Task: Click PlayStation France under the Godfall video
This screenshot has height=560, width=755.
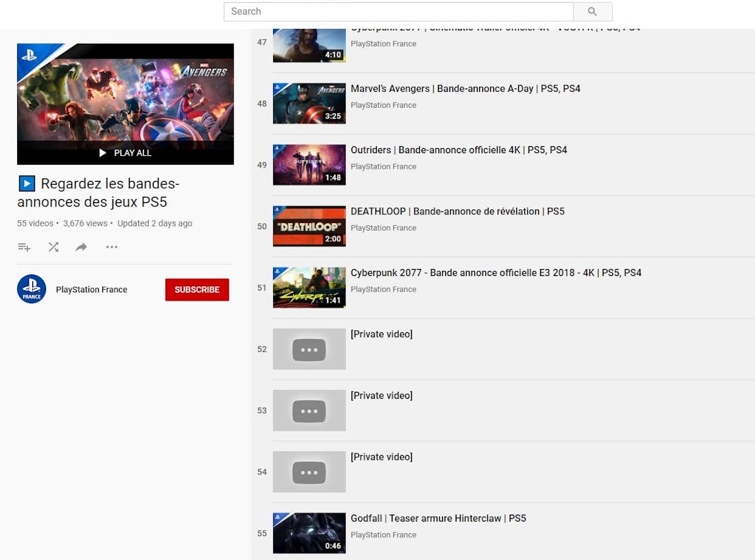Action: click(383, 535)
